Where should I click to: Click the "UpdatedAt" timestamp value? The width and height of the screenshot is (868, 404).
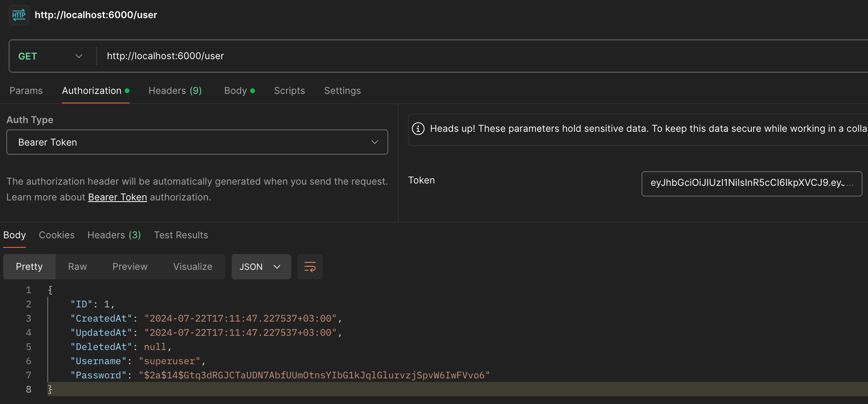[240, 333]
